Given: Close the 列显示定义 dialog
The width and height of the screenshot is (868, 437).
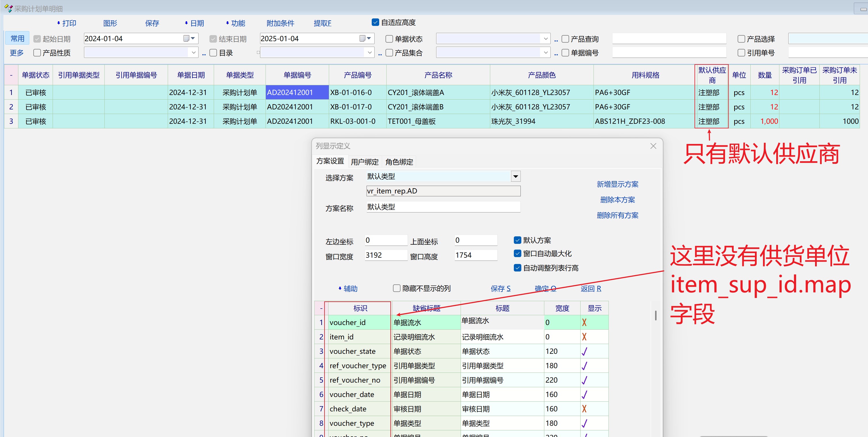Looking at the screenshot, I should [653, 146].
